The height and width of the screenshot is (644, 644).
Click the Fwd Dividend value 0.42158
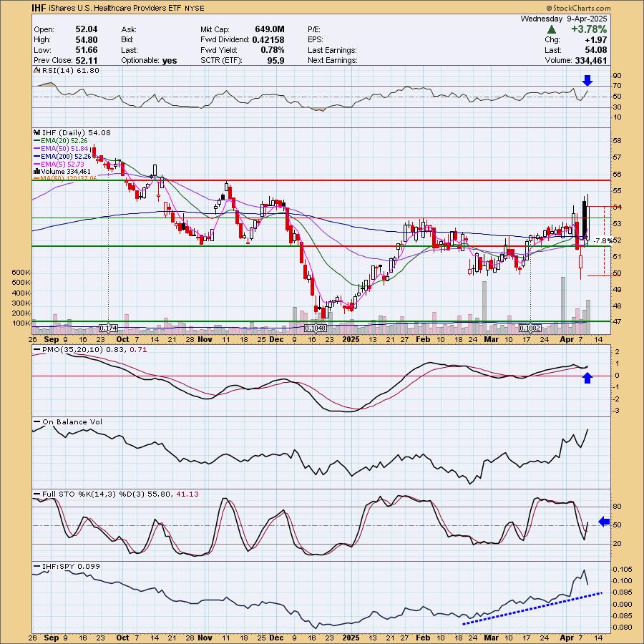point(268,40)
